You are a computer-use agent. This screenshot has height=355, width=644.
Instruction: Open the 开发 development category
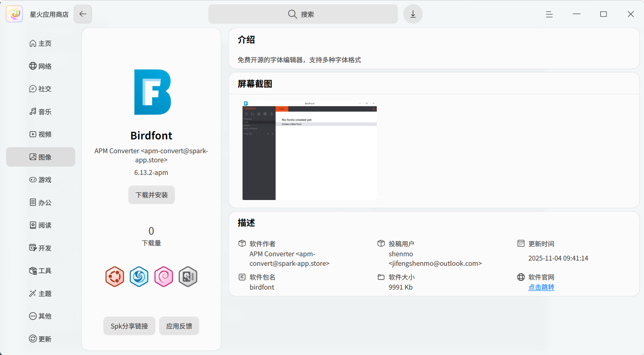coord(41,248)
